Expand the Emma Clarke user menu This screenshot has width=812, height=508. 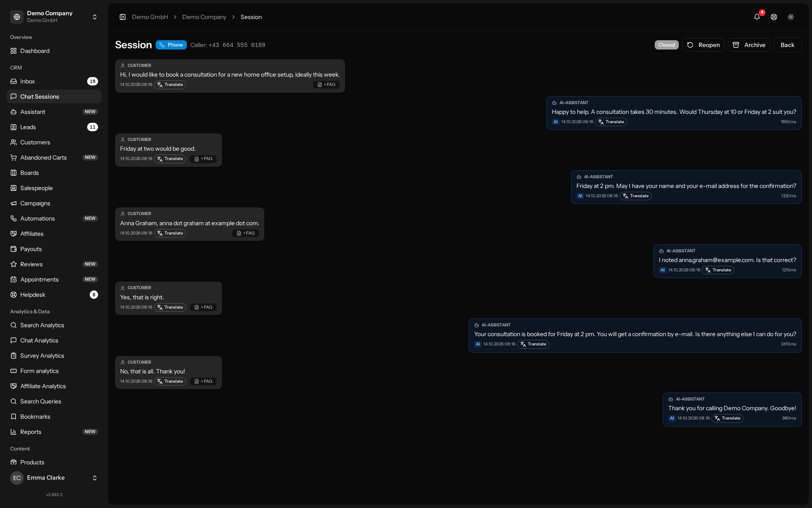point(54,478)
